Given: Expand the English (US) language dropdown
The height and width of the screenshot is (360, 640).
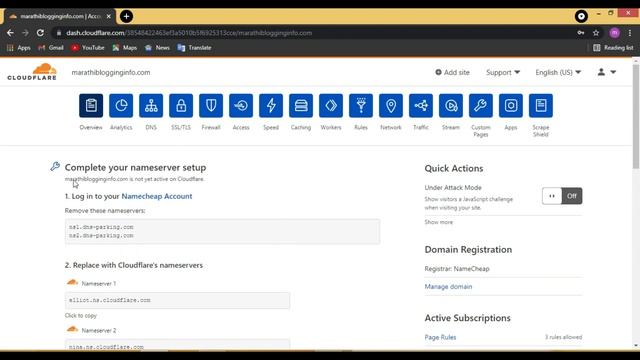Looking at the screenshot, I should coord(558,72).
